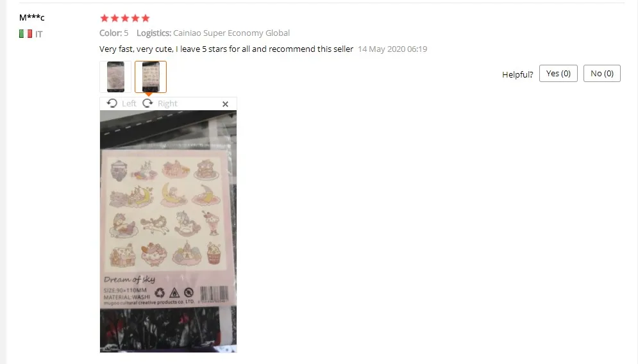Click the enlarged unicorn sticker sheet photo
The image size is (638, 364).
pyautogui.click(x=169, y=231)
